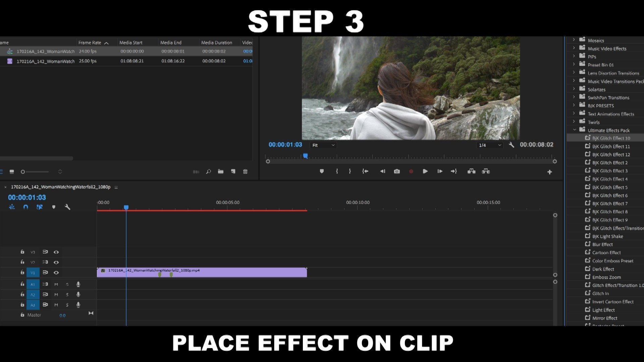
Task: Click the Add Marker icon in monitor
Action: [x=322, y=171]
